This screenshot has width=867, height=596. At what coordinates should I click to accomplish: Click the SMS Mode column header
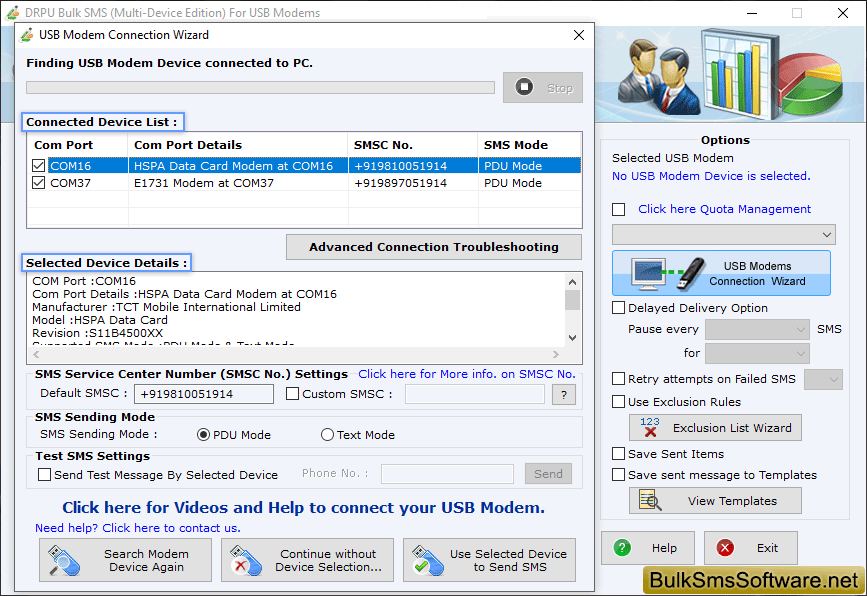point(530,145)
